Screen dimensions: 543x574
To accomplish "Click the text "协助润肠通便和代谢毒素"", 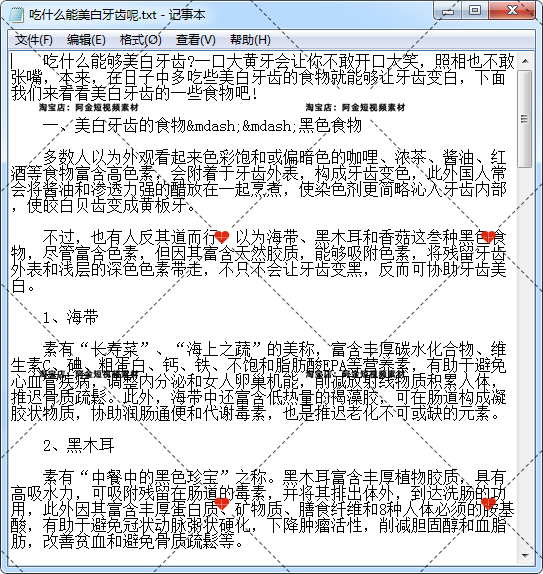I will click(178, 413).
